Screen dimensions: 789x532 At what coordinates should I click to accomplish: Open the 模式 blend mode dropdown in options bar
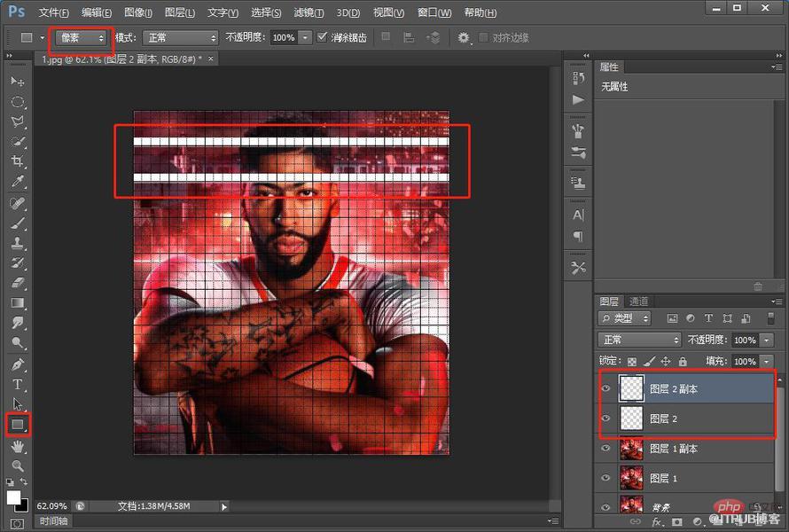pos(180,38)
